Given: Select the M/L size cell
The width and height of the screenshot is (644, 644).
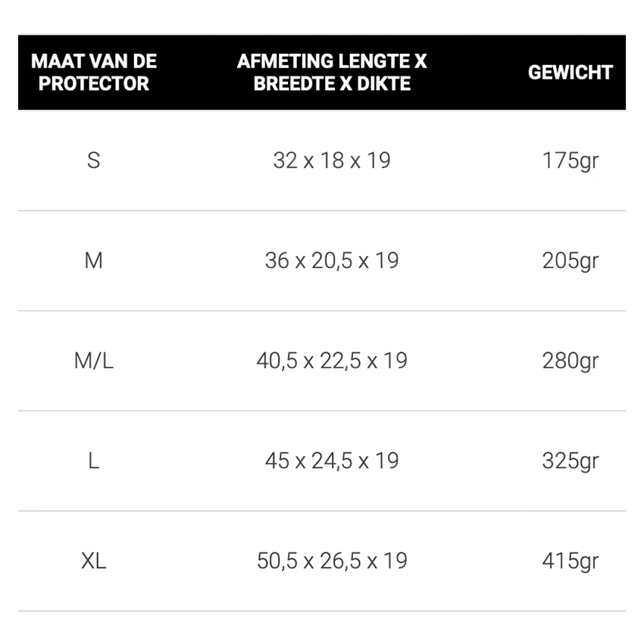Looking at the screenshot, I should point(94,361).
